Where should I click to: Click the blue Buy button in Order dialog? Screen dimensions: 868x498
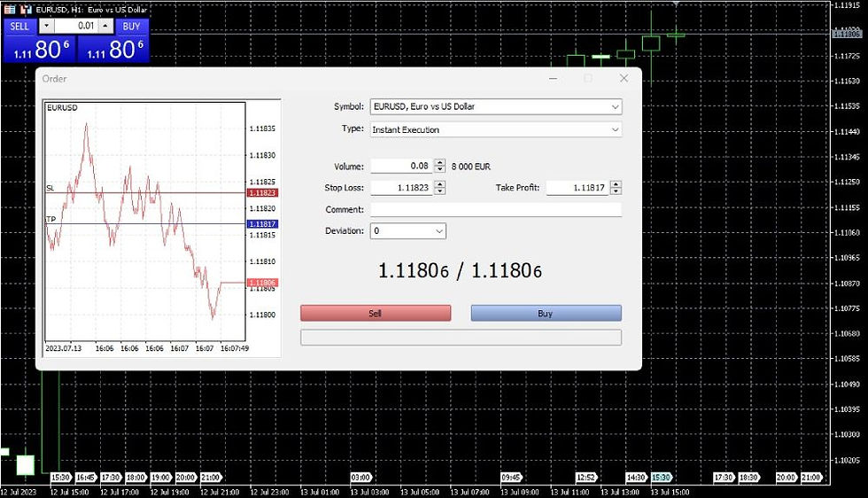click(x=546, y=313)
